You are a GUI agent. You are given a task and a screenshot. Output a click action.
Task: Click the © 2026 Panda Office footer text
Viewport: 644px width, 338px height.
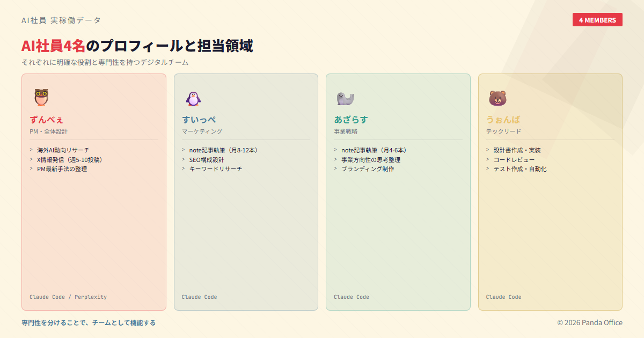coord(589,322)
